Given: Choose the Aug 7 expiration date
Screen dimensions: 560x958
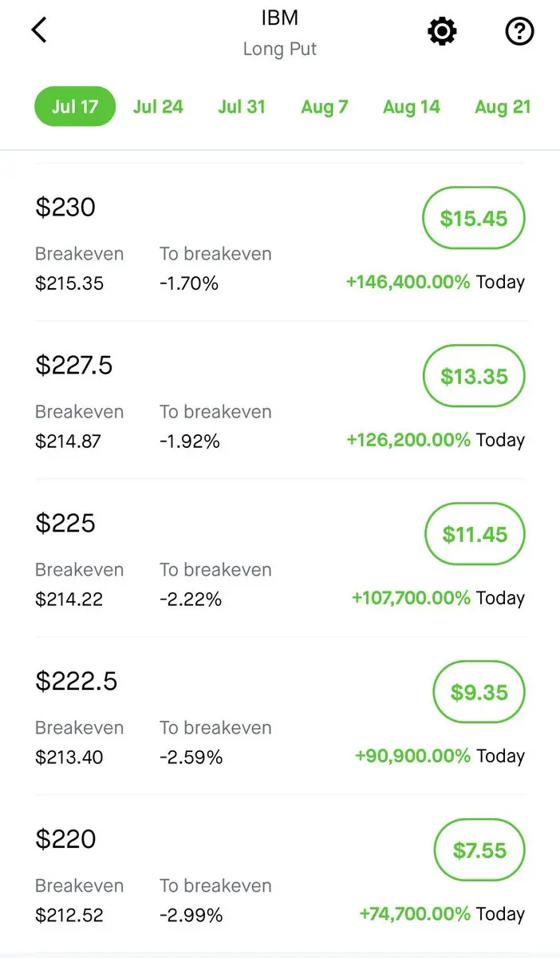Looking at the screenshot, I should click(x=325, y=107).
